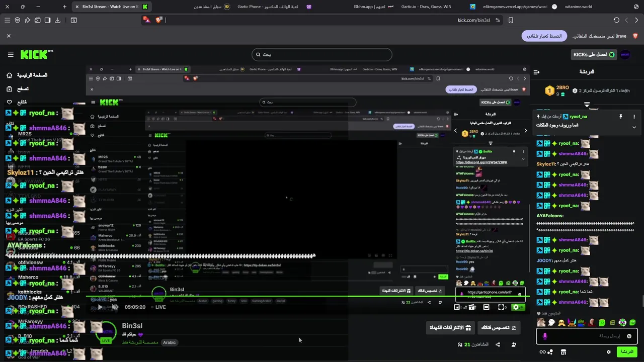Click the Kick search field
644x362 pixels.
322,54
